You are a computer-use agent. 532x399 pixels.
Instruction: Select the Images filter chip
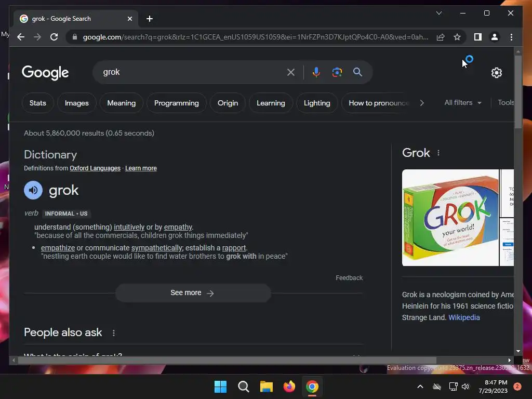(77, 103)
